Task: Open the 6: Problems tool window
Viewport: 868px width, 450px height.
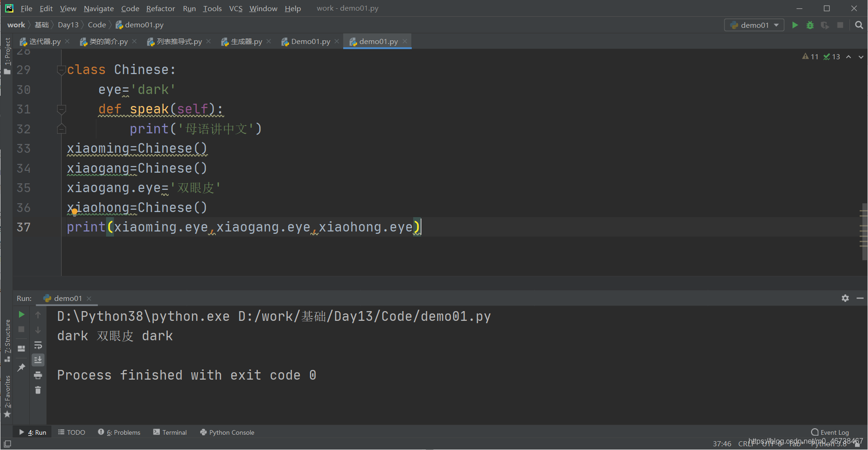Action: (120, 432)
